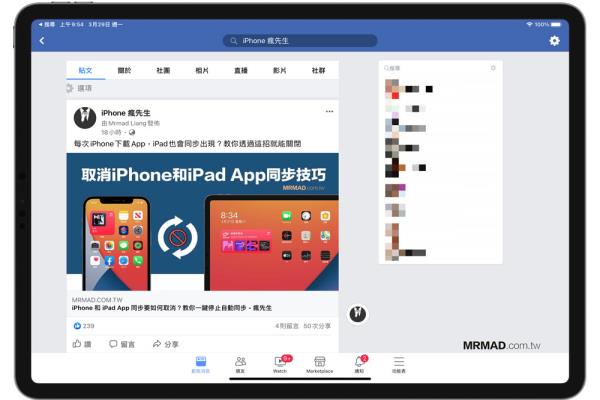Go to the 相片 tab
Screen dimensions: 600x400
(x=202, y=70)
